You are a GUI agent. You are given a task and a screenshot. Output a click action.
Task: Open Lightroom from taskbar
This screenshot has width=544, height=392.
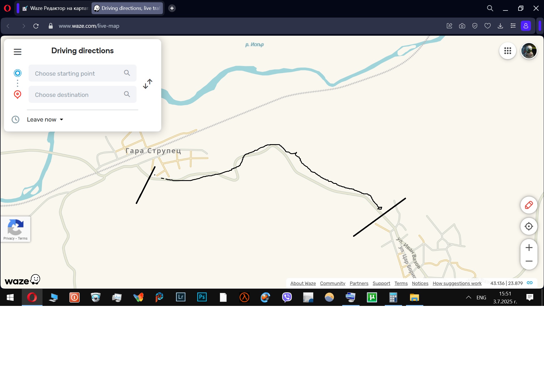coord(180,297)
